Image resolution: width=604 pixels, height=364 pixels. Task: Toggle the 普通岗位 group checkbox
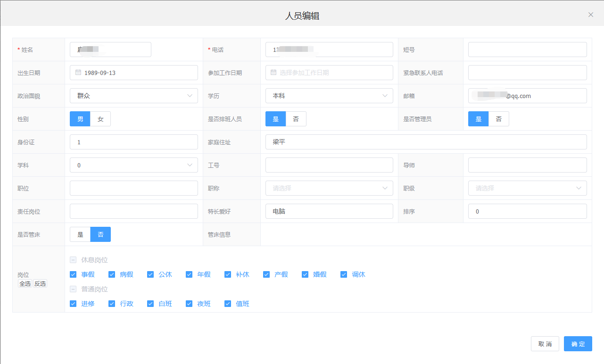click(73, 289)
